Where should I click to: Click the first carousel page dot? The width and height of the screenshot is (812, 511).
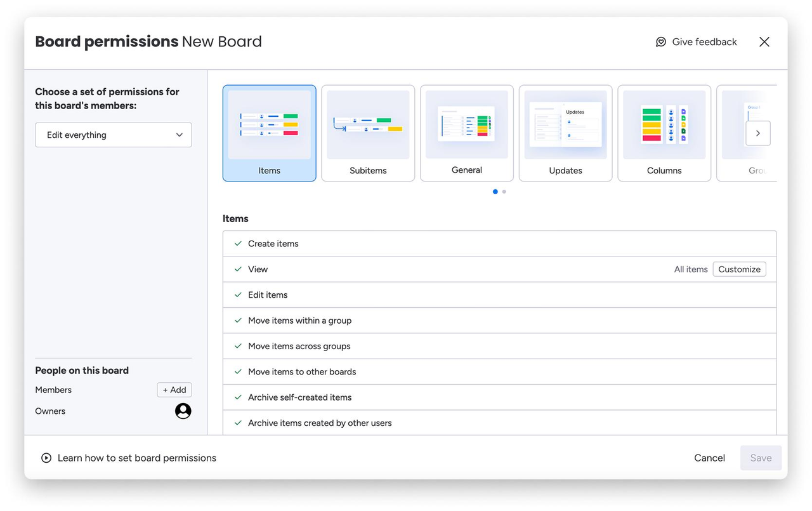495,192
